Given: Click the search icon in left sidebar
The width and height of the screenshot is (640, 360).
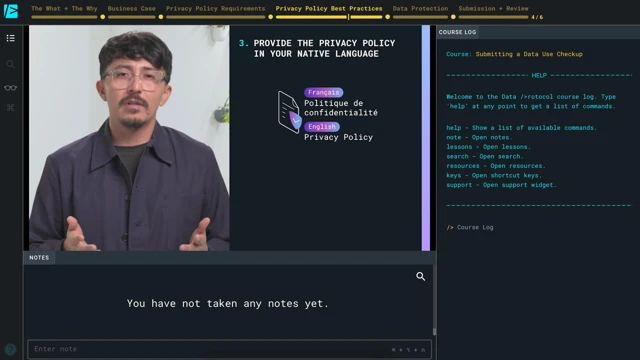Looking at the screenshot, I should tap(11, 64).
